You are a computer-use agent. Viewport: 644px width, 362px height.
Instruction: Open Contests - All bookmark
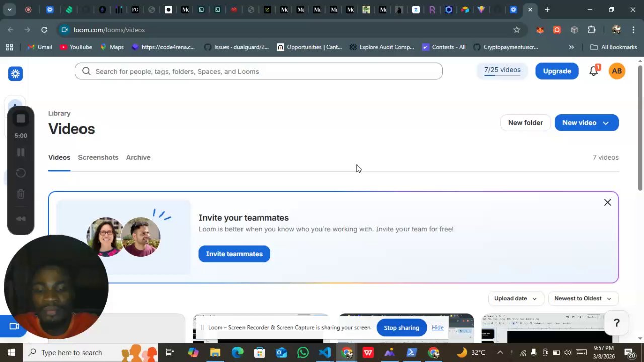pyautogui.click(x=444, y=47)
